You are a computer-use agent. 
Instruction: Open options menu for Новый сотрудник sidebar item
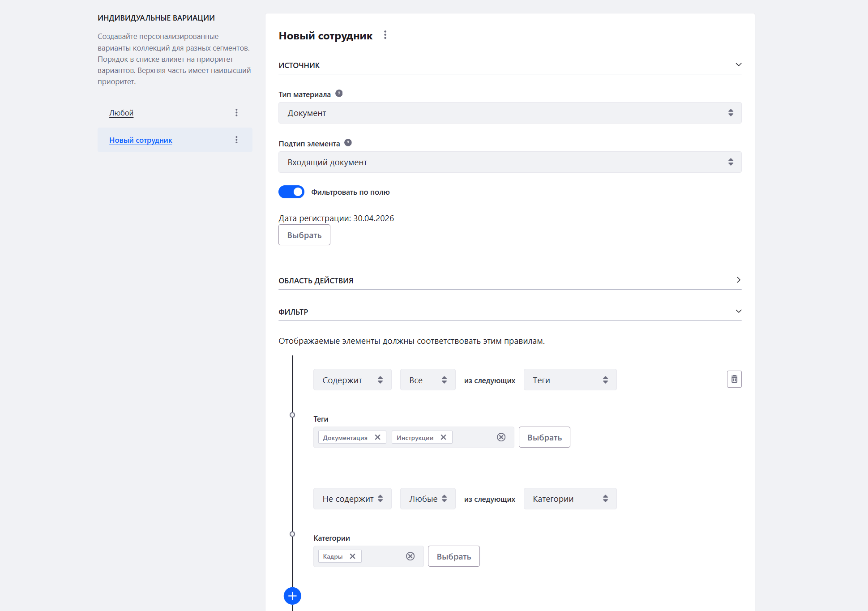click(236, 140)
